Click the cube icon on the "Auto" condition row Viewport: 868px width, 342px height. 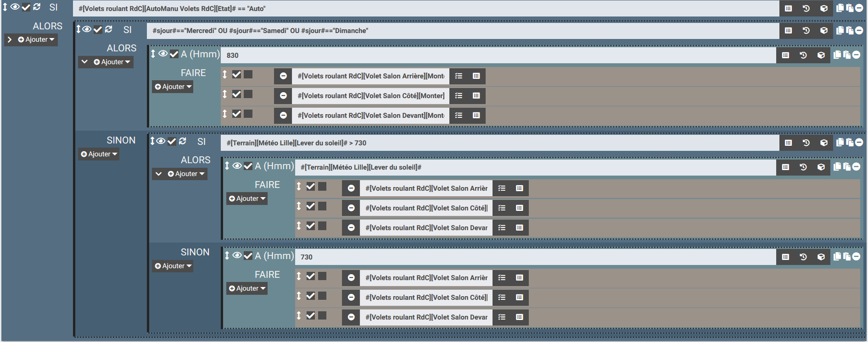point(824,8)
